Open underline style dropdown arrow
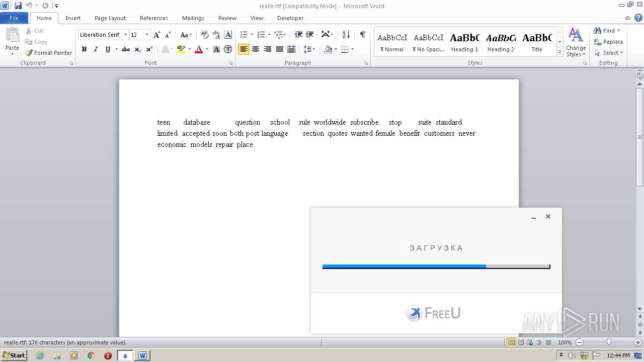This screenshot has height=362, width=644. click(x=116, y=49)
